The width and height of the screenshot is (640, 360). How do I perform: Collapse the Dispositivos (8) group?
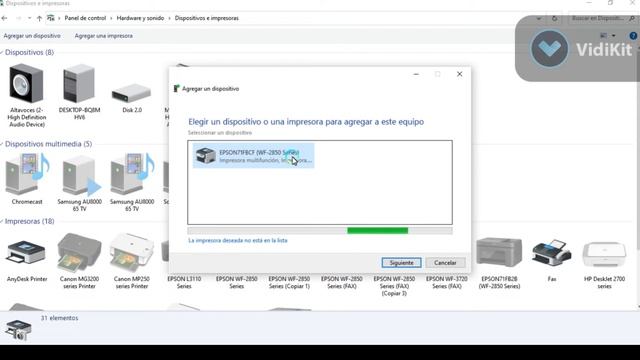click(x=2, y=52)
